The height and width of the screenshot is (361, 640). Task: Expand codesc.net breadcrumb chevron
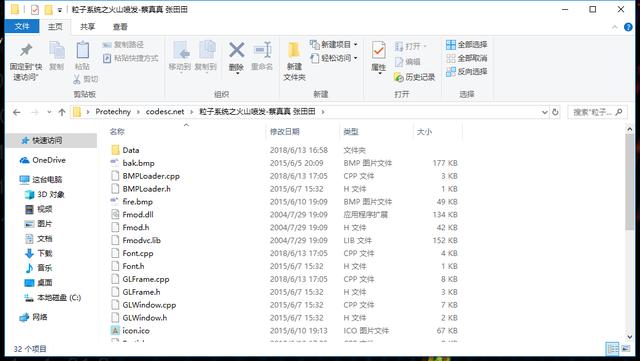(x=191, y=112)
